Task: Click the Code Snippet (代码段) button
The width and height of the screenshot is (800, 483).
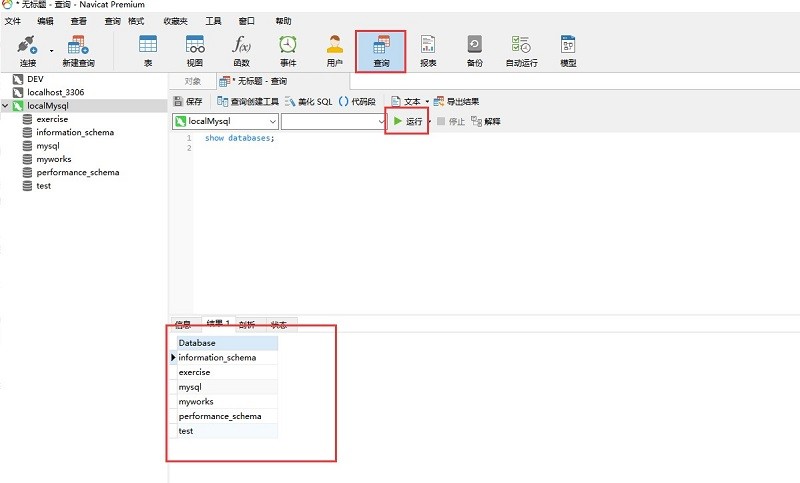Action: point(357,101)
